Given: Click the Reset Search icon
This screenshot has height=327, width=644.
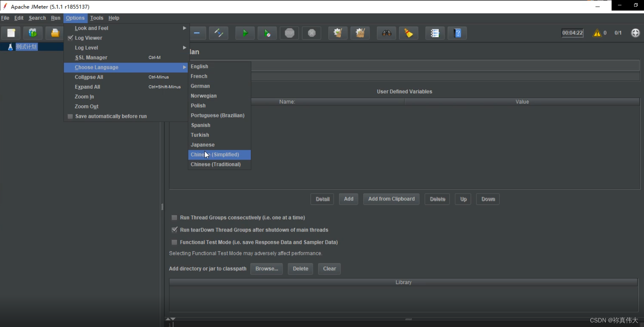Looking at the screenshot, I should point(409,33).
